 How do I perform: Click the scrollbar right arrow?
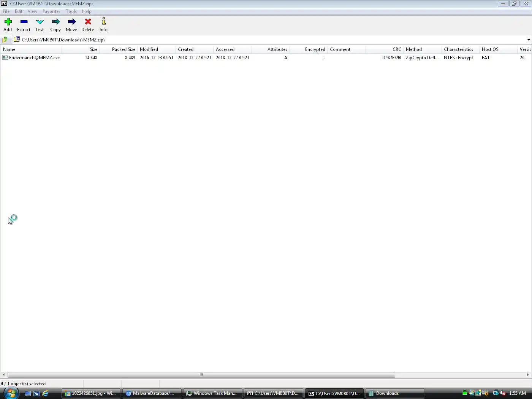[x=528, y=375]
